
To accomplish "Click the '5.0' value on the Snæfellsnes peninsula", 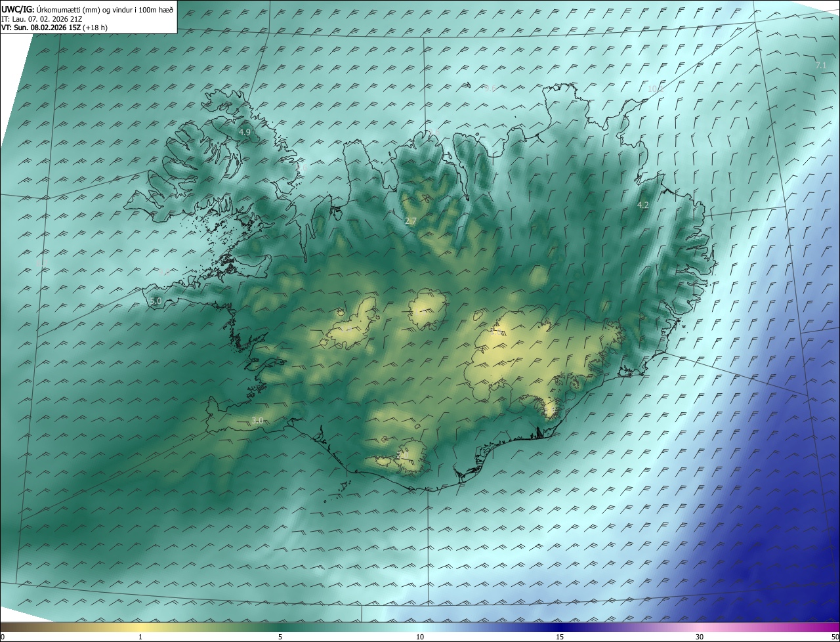I will [156, 301].
